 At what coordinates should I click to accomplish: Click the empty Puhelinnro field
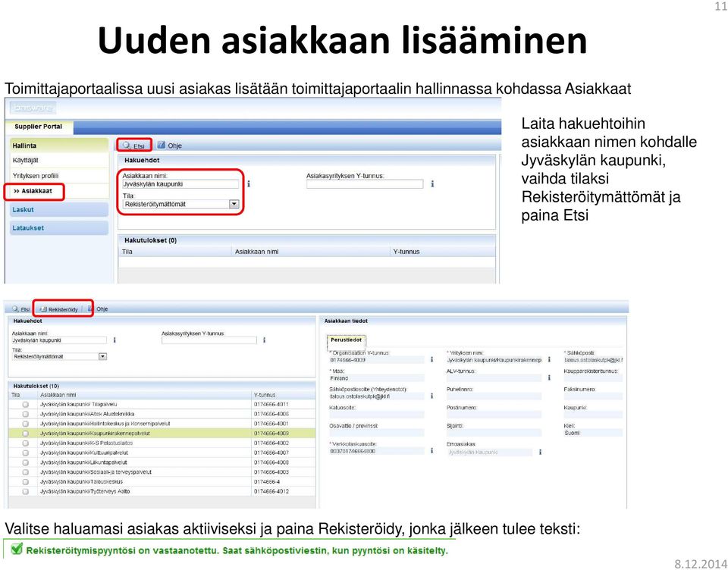(x=494, y=396)
